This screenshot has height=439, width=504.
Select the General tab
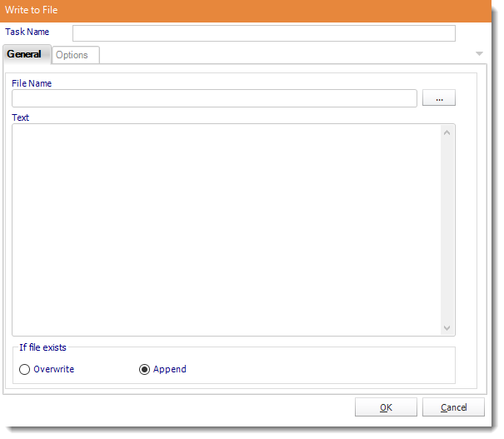27,54
